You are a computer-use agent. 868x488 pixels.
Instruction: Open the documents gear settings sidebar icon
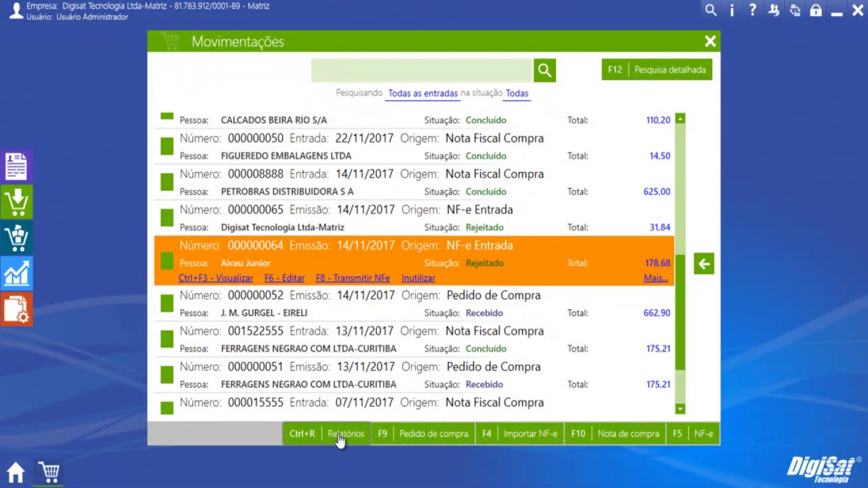click(x=16, y=309)
